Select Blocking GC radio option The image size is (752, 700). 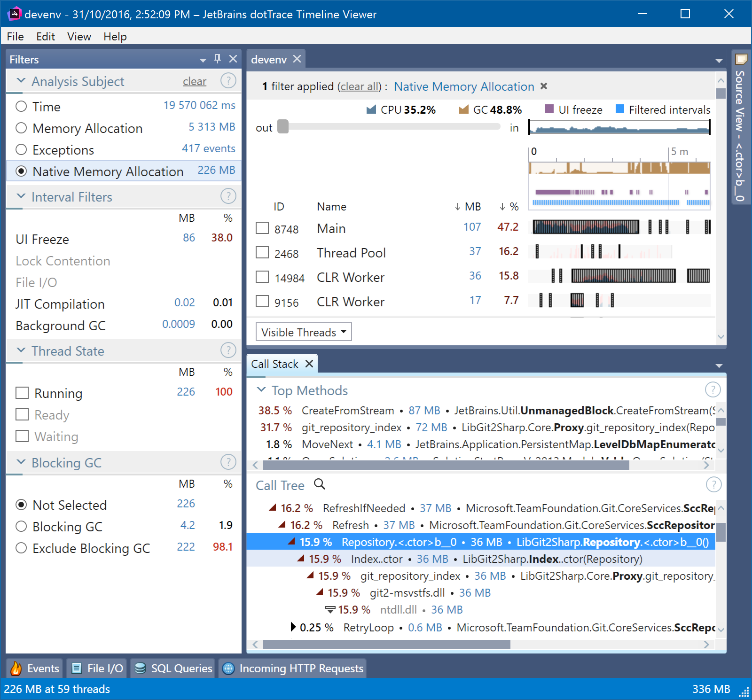click(21, 526)
